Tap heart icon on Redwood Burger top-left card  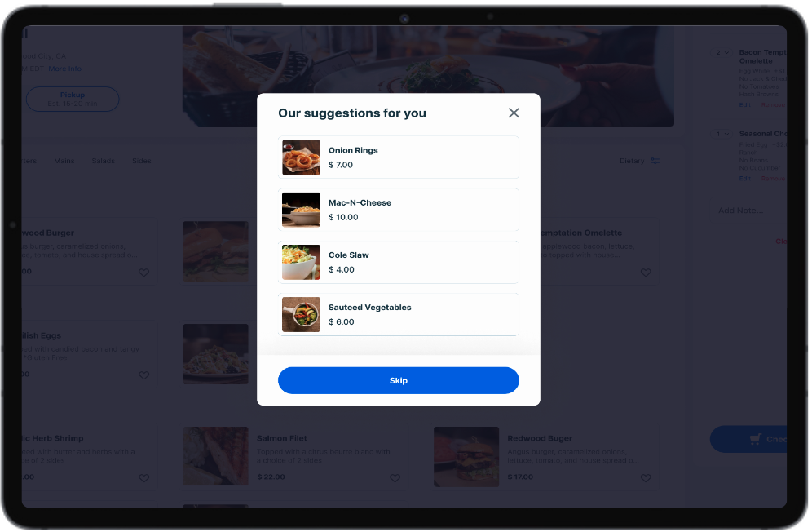pos(144,273)
